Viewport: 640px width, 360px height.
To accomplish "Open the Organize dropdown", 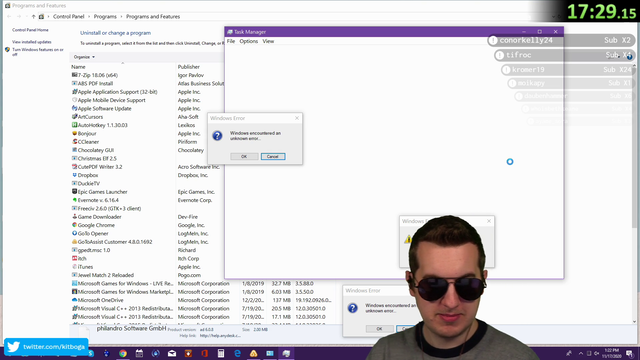I will click(x=84, y=57).
